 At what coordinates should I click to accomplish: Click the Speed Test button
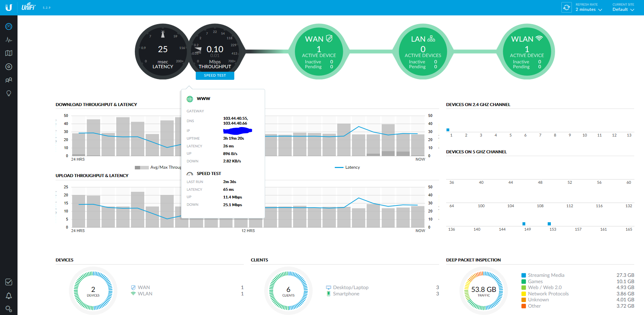click(215, 76)
